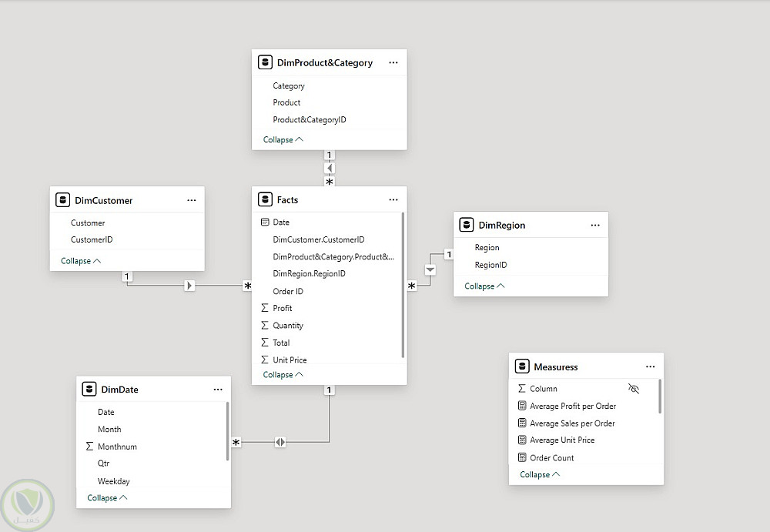Click the Facts table header icon
This screenshot has height=532, width=770.
265,199
